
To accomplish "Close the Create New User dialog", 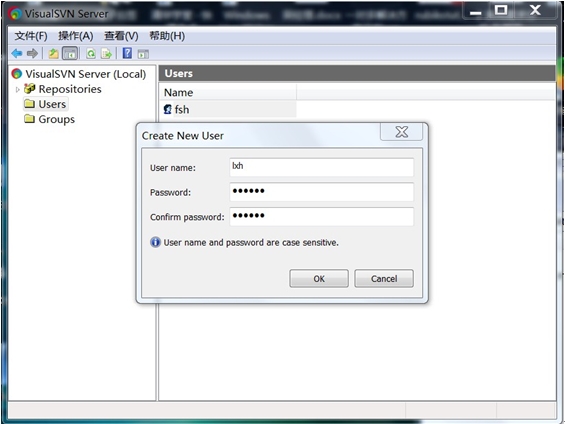I will pyautogui.click(x=401, y=132).
